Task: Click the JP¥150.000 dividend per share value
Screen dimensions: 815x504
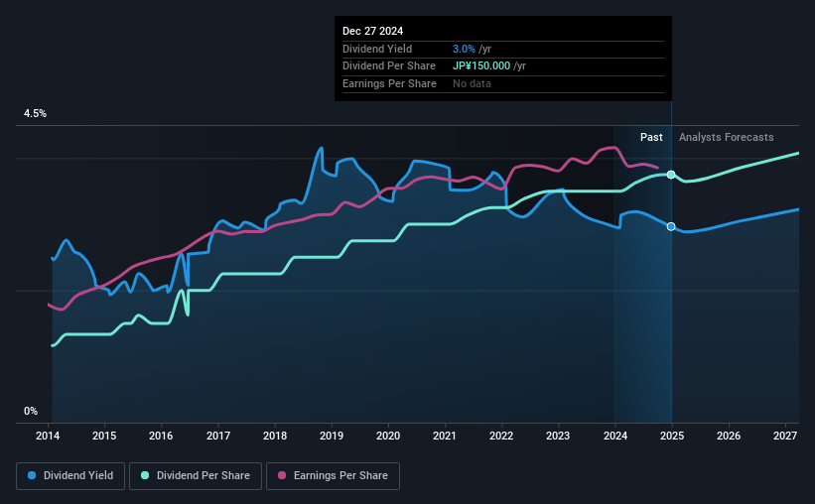Action: point(481,66)
